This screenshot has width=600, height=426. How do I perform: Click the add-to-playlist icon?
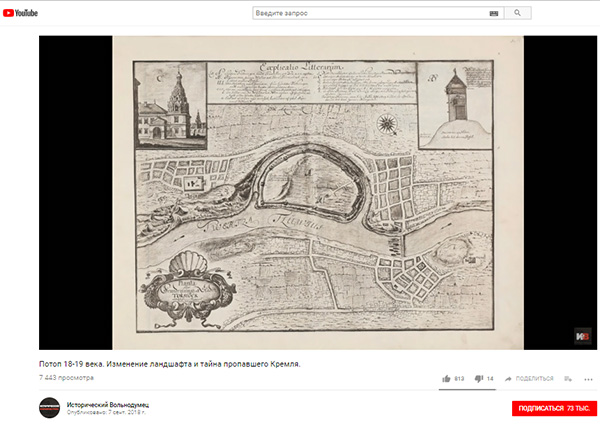(x=568, y=379)
